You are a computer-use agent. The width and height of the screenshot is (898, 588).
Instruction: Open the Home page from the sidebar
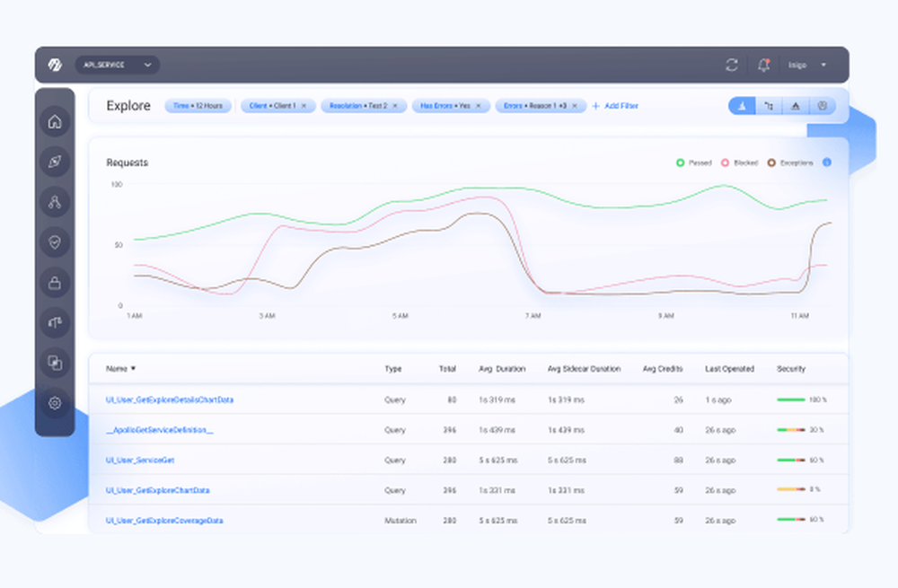55,121
